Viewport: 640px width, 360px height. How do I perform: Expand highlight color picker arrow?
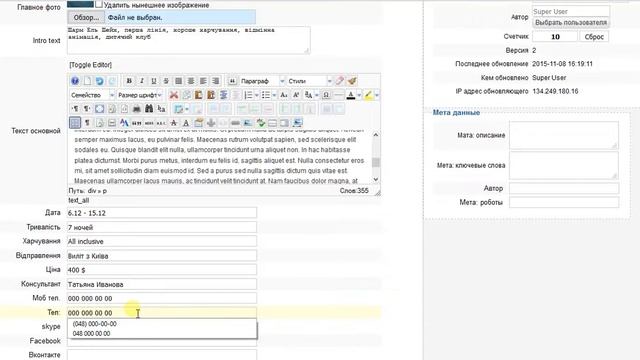[x=377, y=95]
